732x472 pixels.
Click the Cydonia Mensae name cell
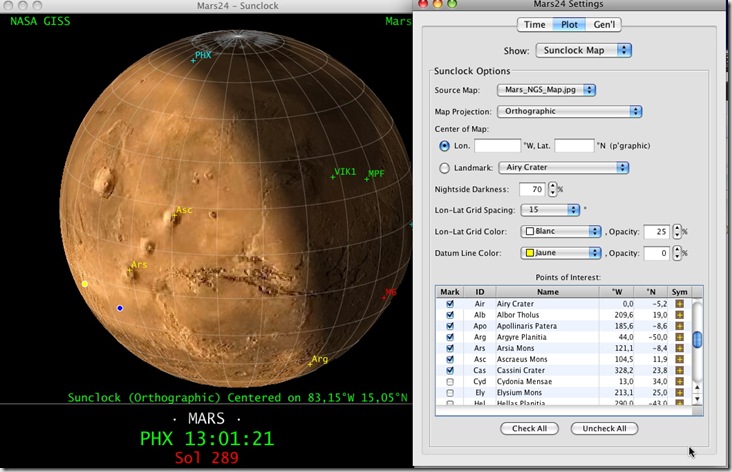click(547, 381)
